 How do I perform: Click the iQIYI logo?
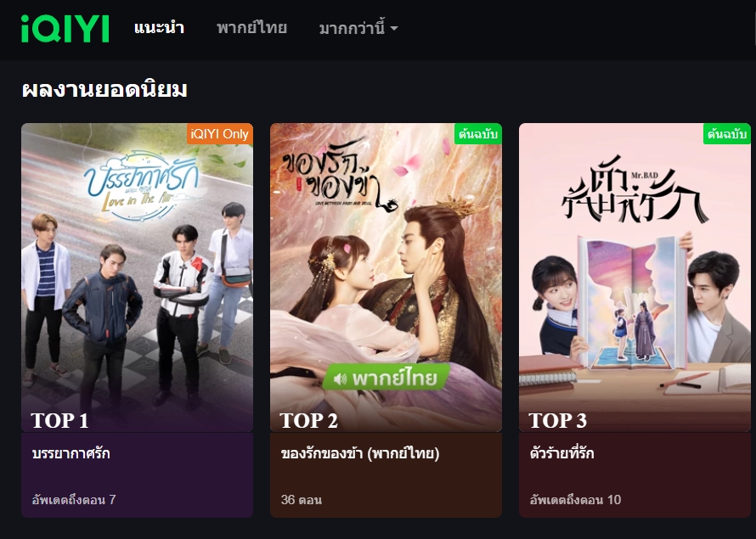65,28
